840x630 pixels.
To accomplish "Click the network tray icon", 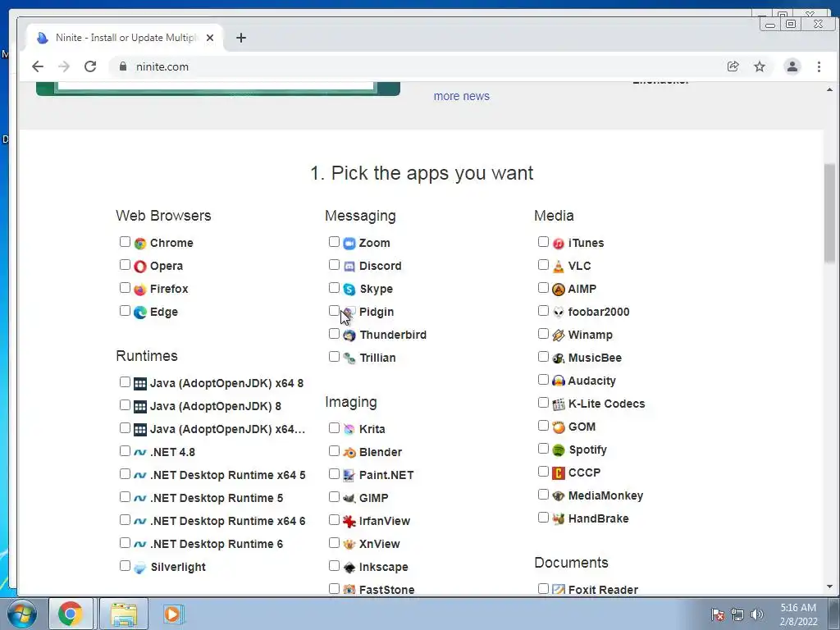I will (x=737, y=614).
